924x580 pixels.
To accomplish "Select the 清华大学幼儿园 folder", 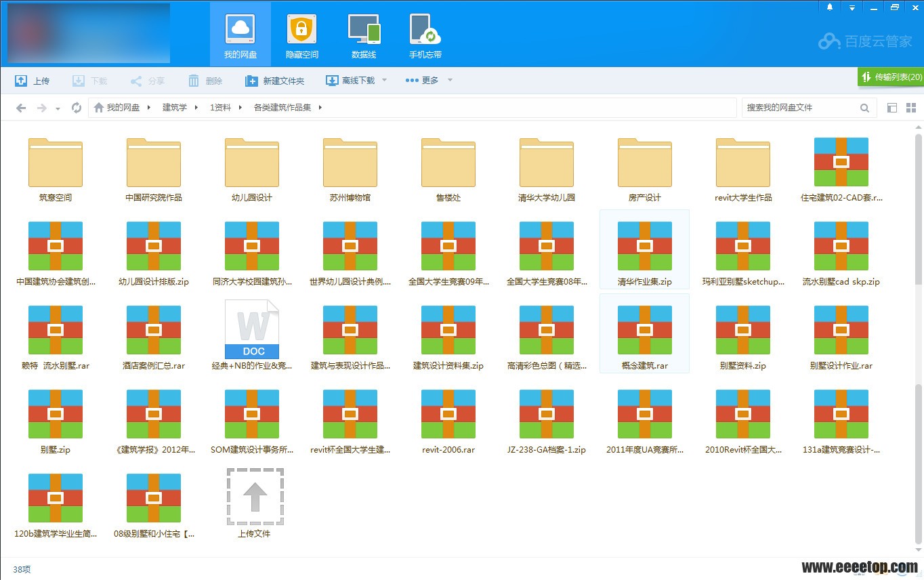I will coord(547,169).
